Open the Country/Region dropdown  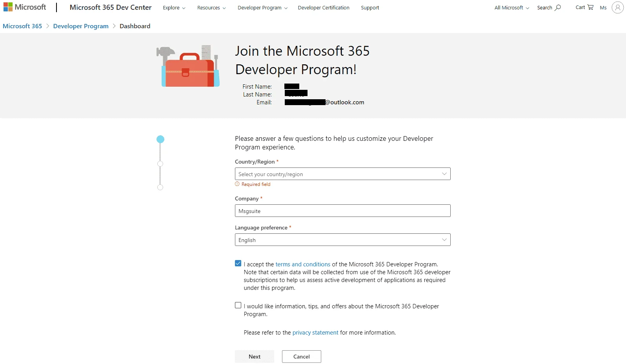coord(342,174)
